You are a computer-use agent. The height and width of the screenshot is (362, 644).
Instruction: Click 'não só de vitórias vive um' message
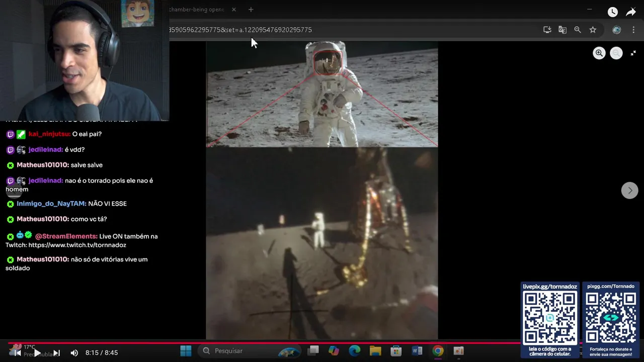[109, 259]
